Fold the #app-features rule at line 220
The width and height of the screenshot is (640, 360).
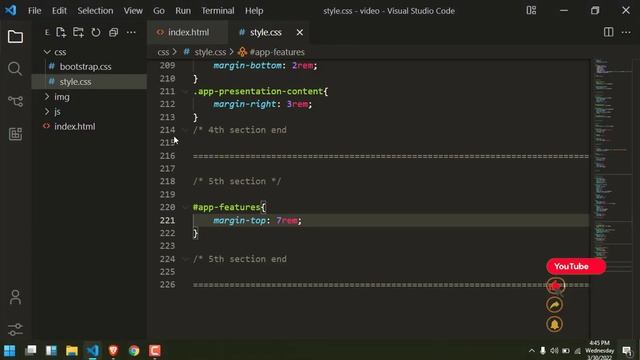click(x=185, y=207)
